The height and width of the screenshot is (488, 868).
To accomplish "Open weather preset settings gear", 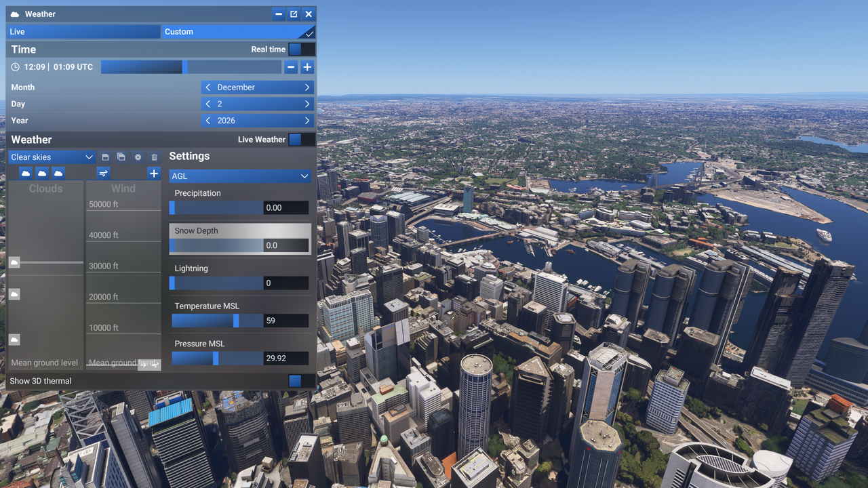I will coord(138,157).
